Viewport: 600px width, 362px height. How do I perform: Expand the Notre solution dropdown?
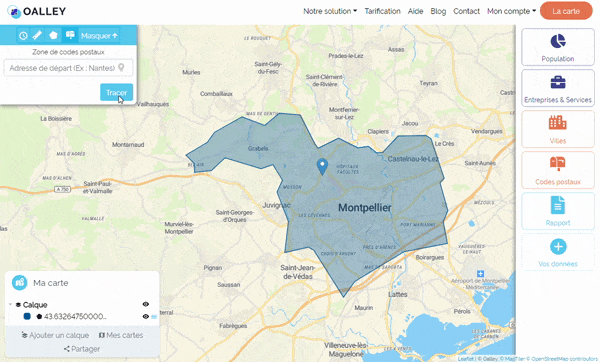(330, 11)
